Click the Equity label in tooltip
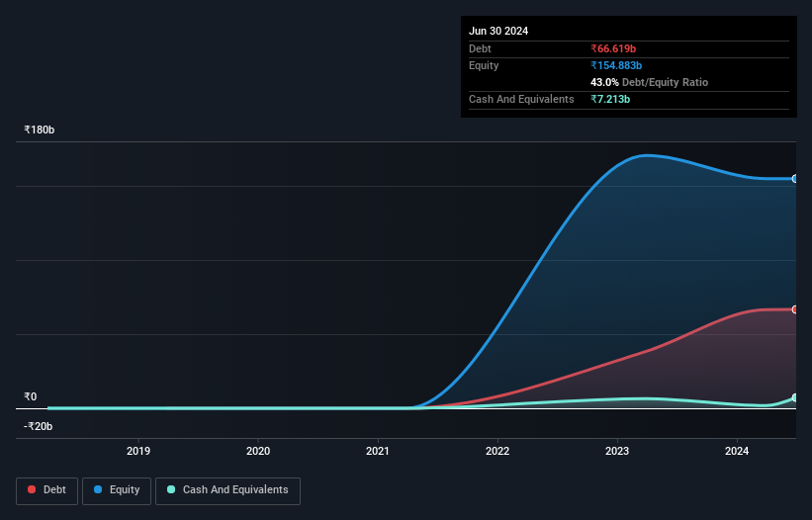Viewport: 812px width, 520px height. click(x=484, y=65)
